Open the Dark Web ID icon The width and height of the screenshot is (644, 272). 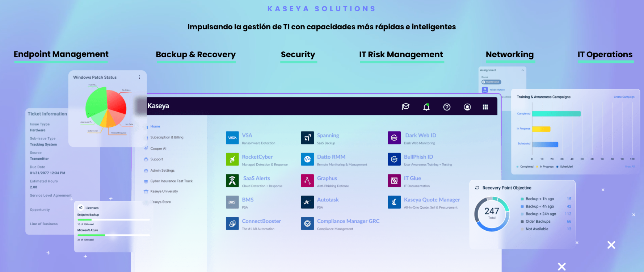tap(394, 138)
